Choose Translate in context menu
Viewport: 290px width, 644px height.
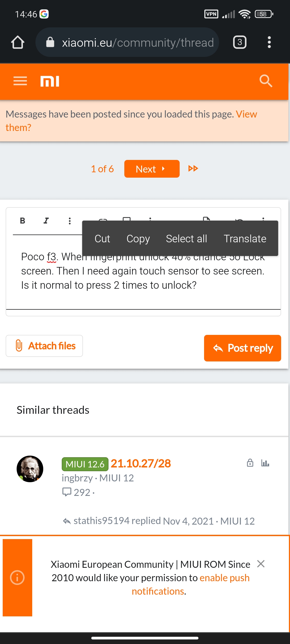click(x=245, y=239)
